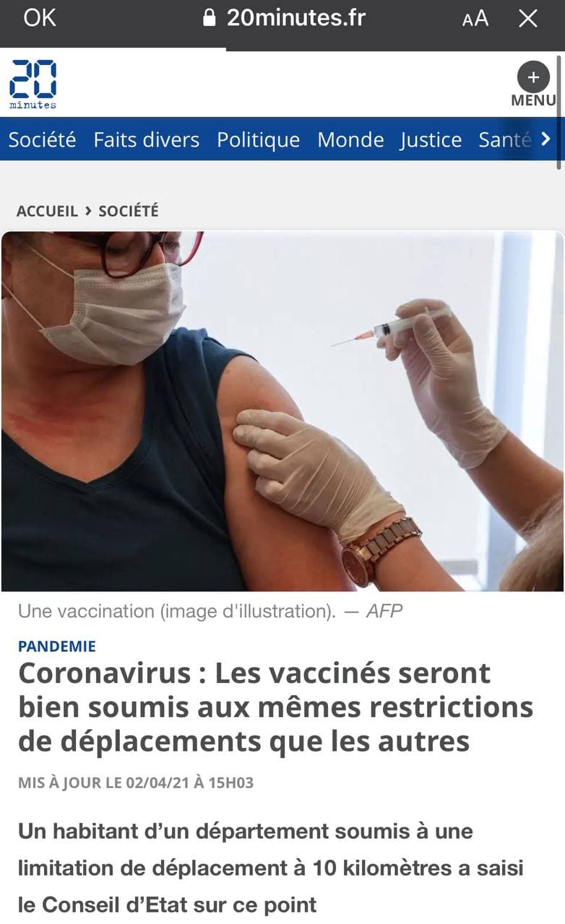565x924 pixels.
Task: Open the Politique section
Action: point(259,139)
